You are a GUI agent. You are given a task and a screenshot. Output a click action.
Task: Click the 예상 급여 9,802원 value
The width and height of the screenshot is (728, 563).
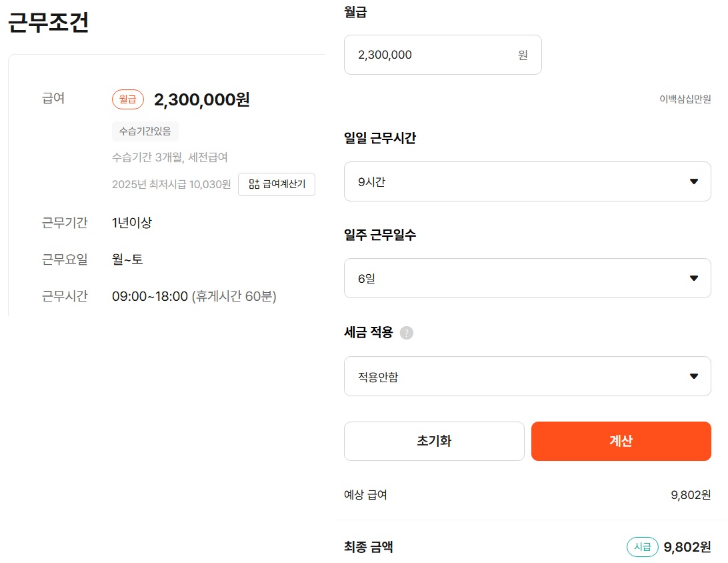point(691,495)
